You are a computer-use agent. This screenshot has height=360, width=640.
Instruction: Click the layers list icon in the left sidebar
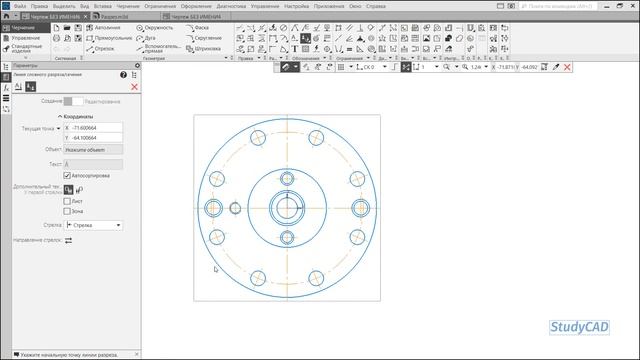tap(6, 98)
